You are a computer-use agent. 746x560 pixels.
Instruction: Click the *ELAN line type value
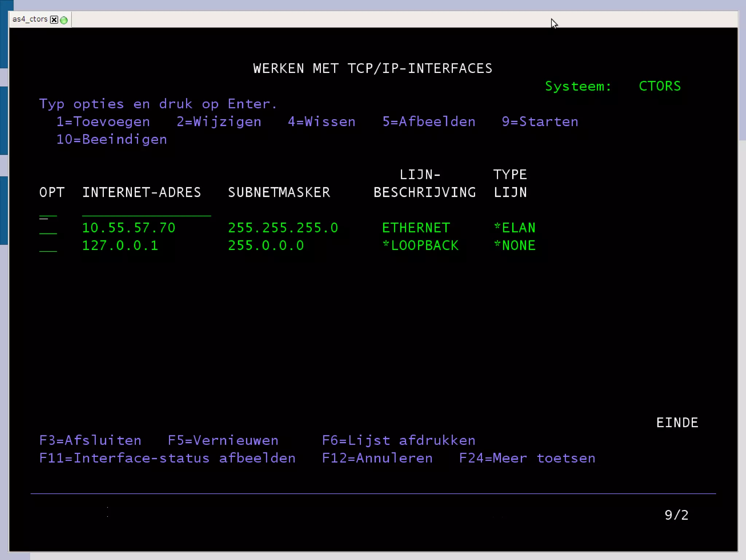click(515, 228)
